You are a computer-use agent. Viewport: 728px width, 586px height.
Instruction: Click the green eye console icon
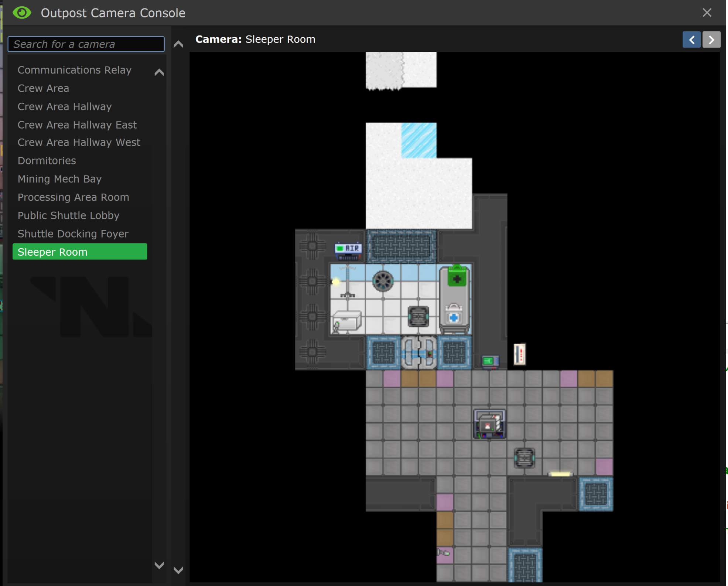point(22,13)
